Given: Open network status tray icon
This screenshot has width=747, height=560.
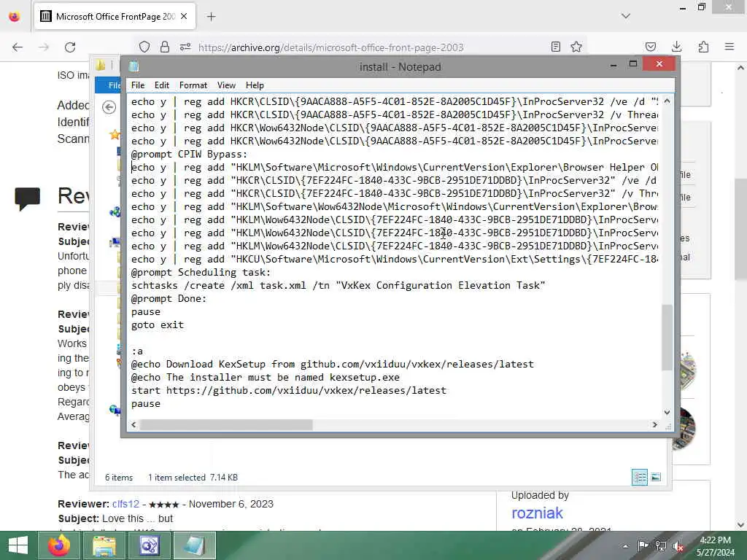Looking at the screenshot, I should [661, 545].
